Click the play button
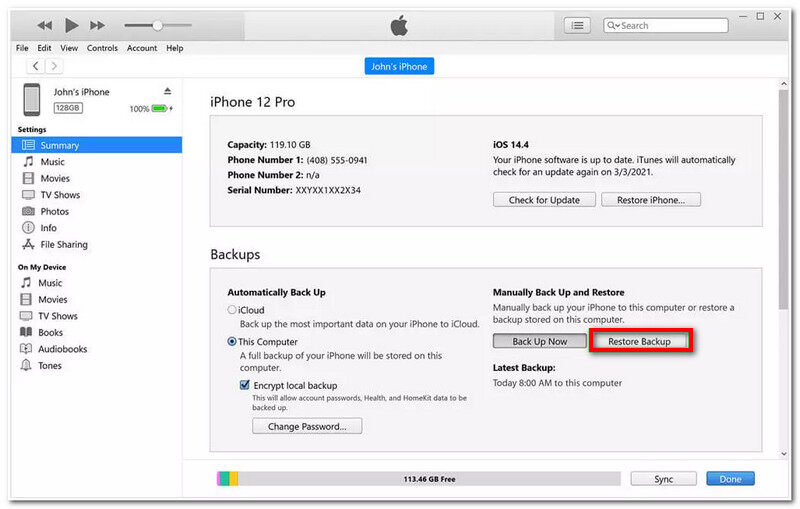800x509 pixels. click(x=71, y=24)
